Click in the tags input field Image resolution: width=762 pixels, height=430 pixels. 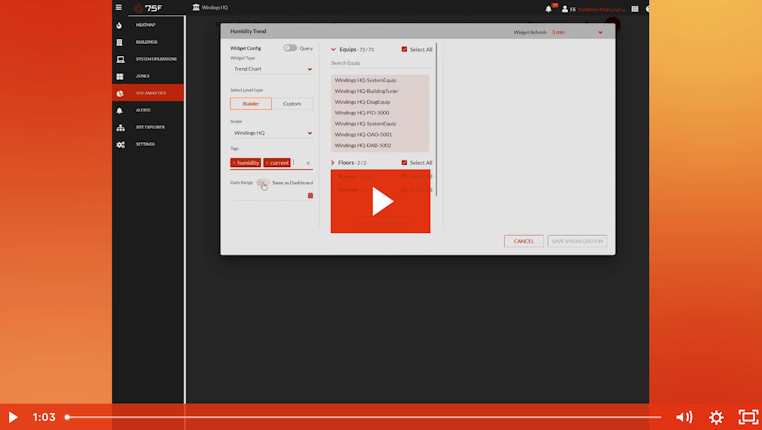point(298,163)
